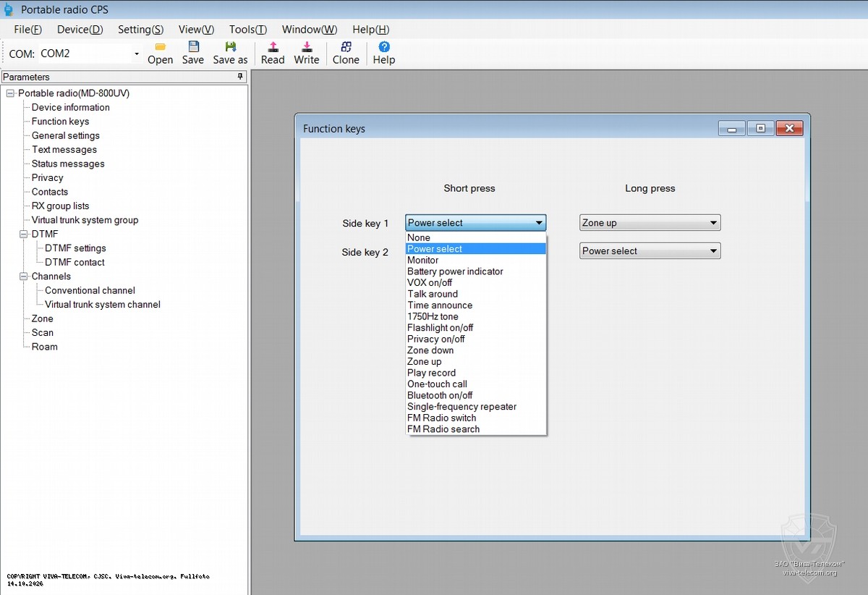Screen dimensions: 868x595
Task: Open Device information in the tree
Action: [x=71, y=107]
